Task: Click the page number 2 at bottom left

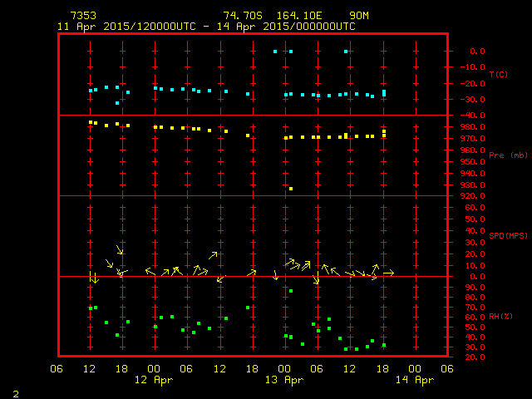Action: pyautogui.click(x=16, y=392)
